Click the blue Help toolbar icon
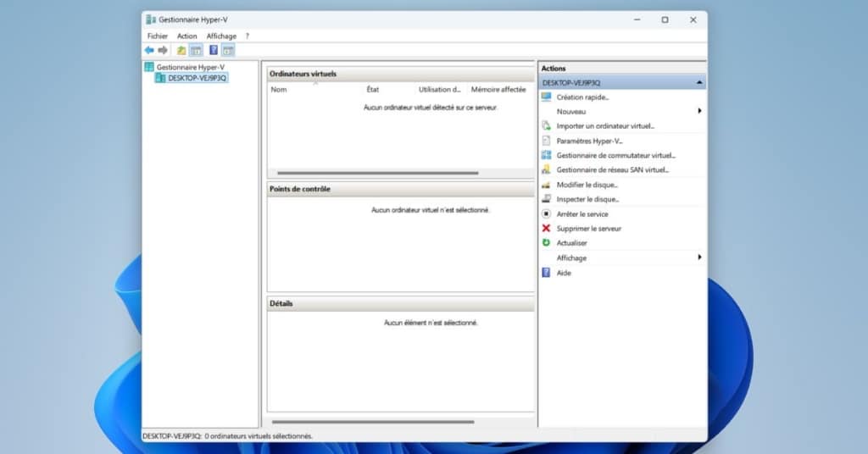 point(213,50)
